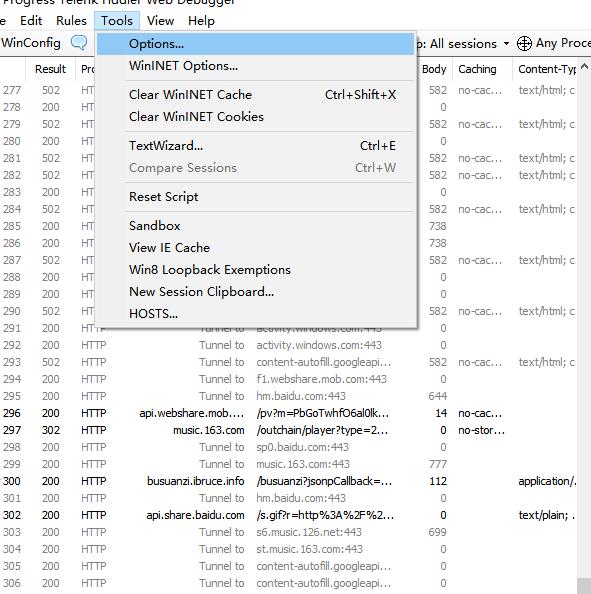Select busuanzi.ibruce.info session row
This screenshot has width=591, height=594.
(288, 481)
